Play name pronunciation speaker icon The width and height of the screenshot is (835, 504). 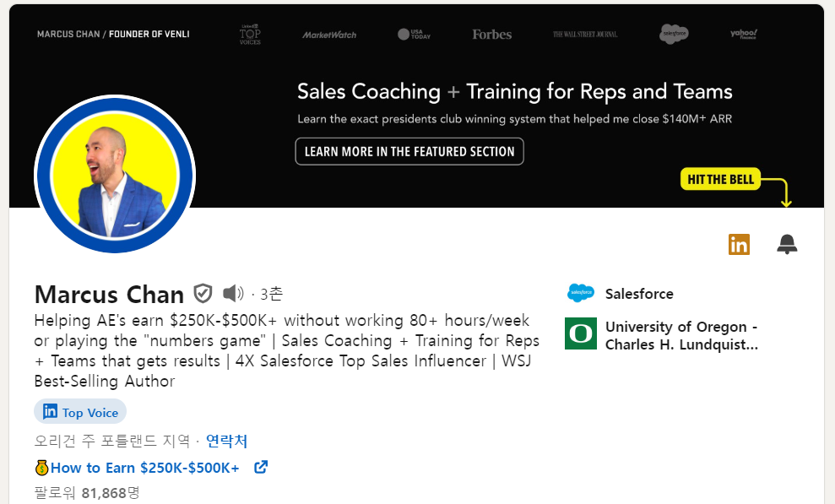tap(233, 293)
